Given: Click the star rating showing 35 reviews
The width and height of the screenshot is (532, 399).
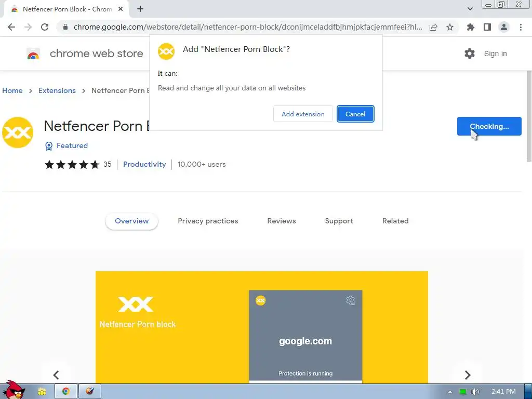Looking at the screenshot, I should [78, 165].
